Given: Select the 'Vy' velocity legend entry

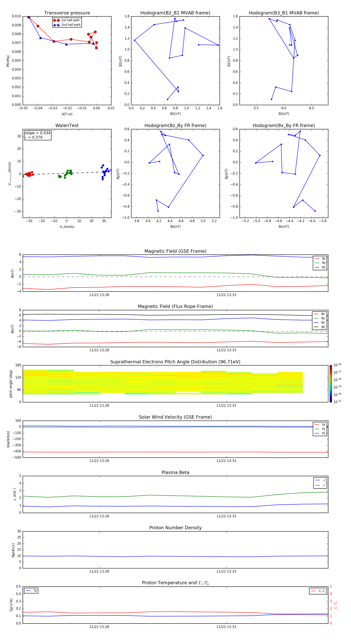Looking at the screenshot, I should coord(320,429).
